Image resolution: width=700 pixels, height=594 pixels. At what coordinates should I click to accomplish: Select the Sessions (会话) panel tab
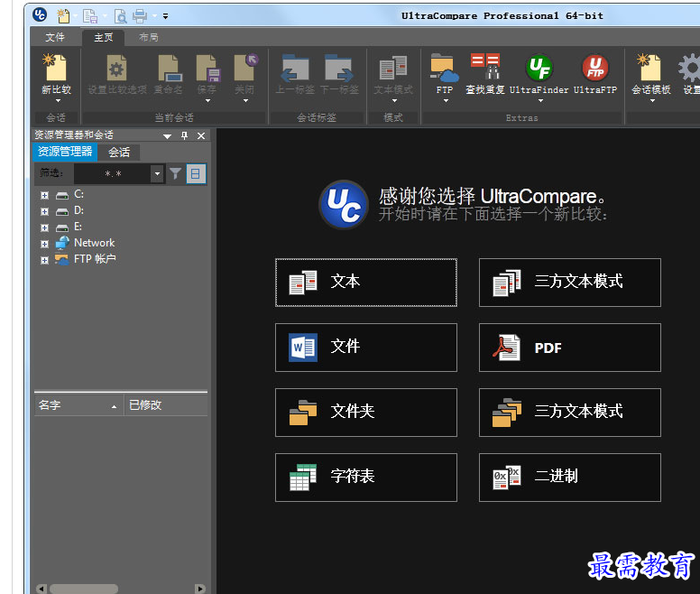pos(119,152)
